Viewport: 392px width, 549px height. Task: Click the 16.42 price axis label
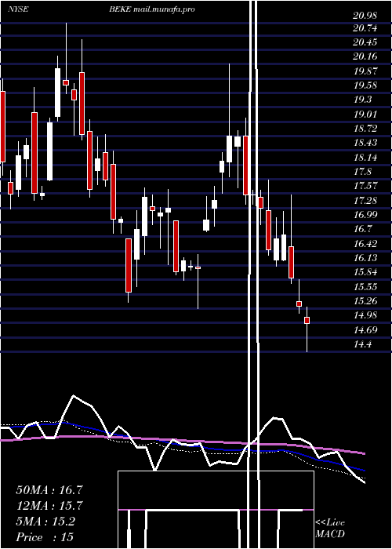365,244
